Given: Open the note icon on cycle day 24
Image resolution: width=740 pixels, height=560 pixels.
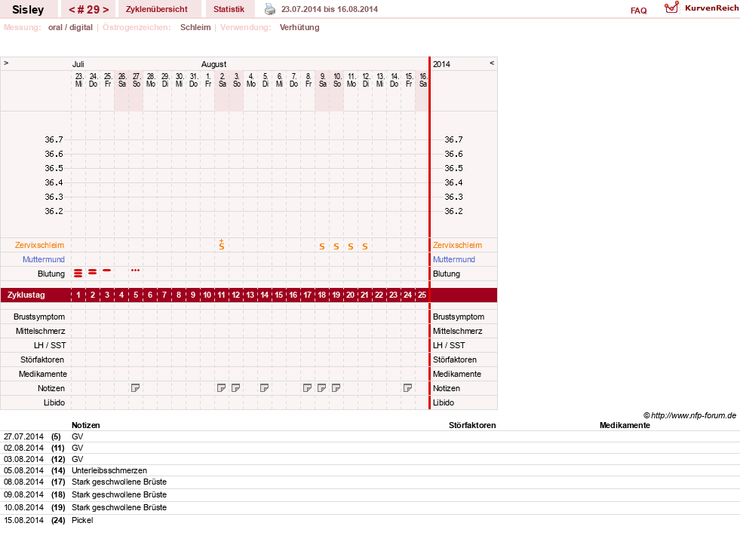Looking at the screenshot, I should pyautogui.click(x=408, y=388).
